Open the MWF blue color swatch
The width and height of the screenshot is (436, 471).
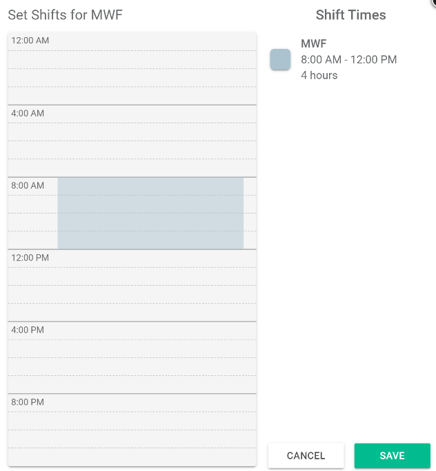point(280,60)
